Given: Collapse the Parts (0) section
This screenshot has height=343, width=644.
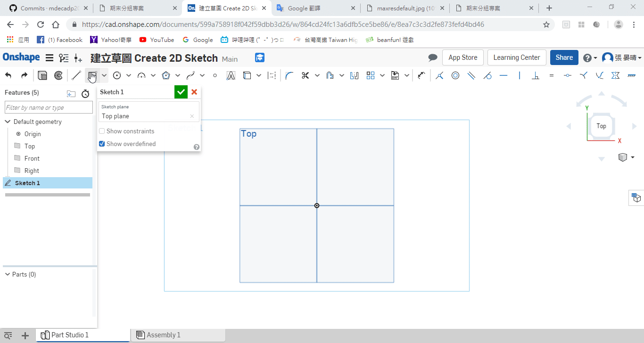Looking at the screenshot, I should pos(8,274).
